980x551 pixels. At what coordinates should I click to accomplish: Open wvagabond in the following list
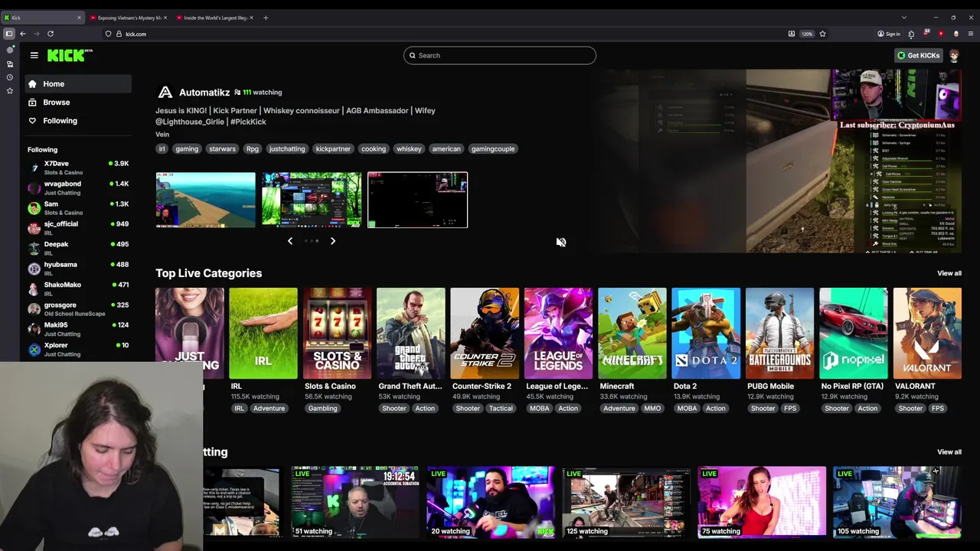click(77, 187)
